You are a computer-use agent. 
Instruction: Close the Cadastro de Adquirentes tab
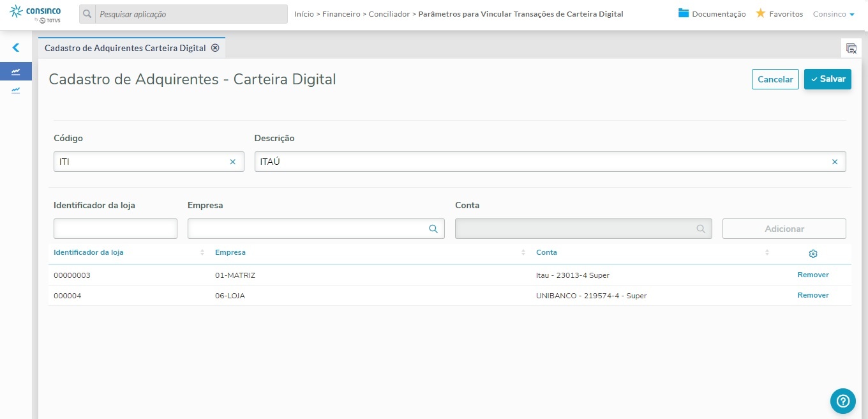pyautogui.click(x=215, y=48)
